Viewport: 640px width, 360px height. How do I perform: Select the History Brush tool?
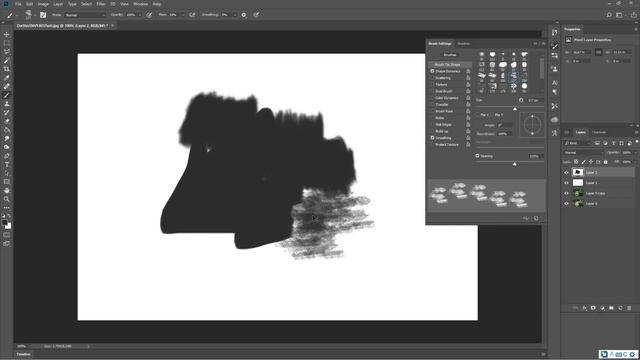point(7,113)
